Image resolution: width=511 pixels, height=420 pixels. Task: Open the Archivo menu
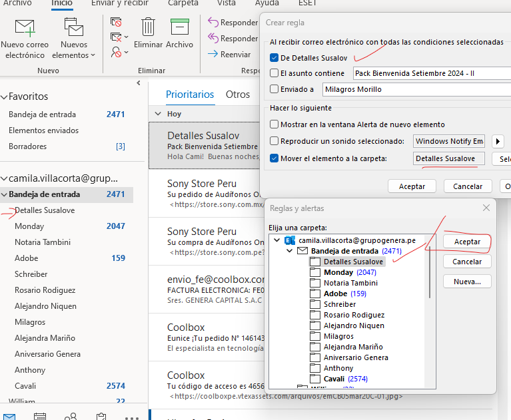pos(17,3)
